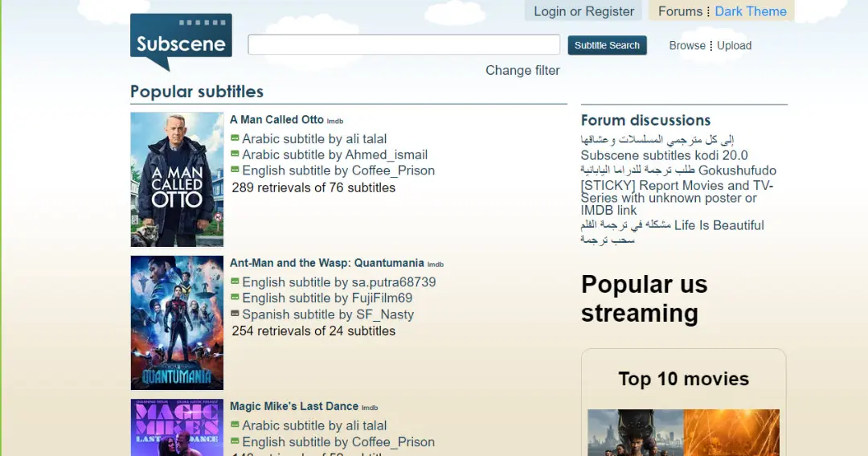Open the Change filter option
The image size is (868, 456).
522,70
